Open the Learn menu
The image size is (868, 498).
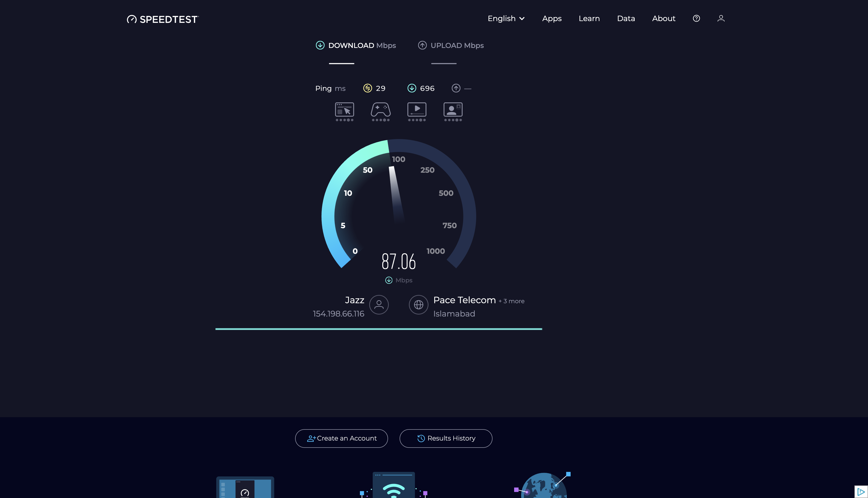point(589,19)
